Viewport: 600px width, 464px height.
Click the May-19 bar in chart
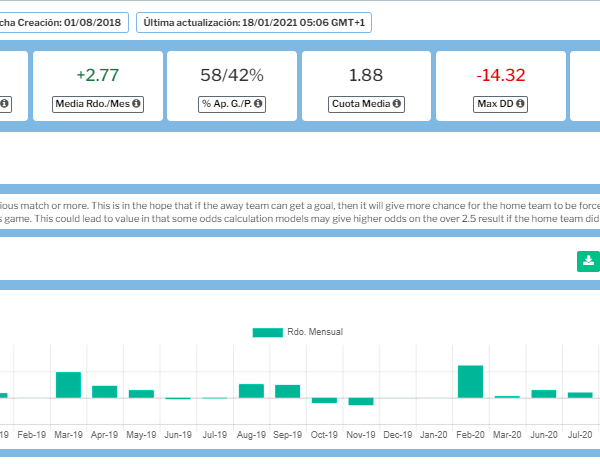141,394
